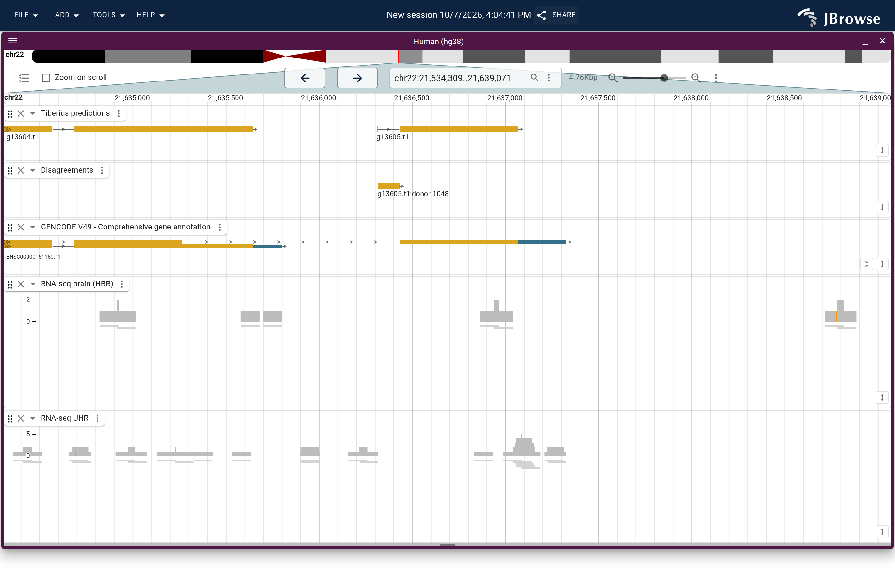The image size is (895, 588).
Task: Pan left with the back arrow button
Action: [x=305, y=78]
